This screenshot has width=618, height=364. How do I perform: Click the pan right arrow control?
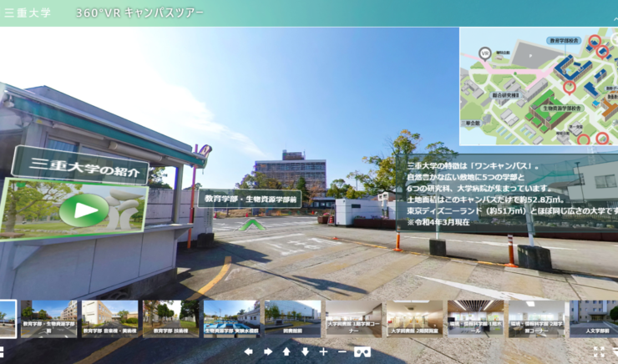267,351
